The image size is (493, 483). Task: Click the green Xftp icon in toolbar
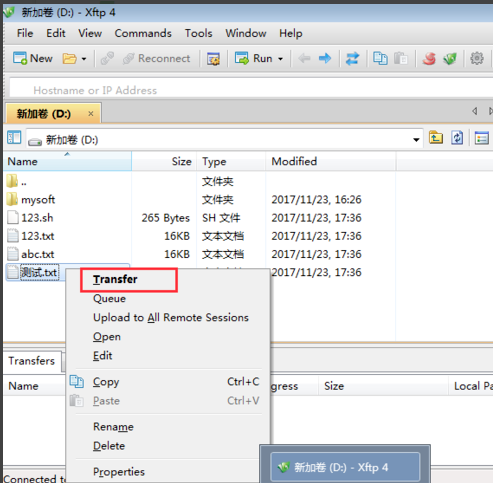point(450,59)
